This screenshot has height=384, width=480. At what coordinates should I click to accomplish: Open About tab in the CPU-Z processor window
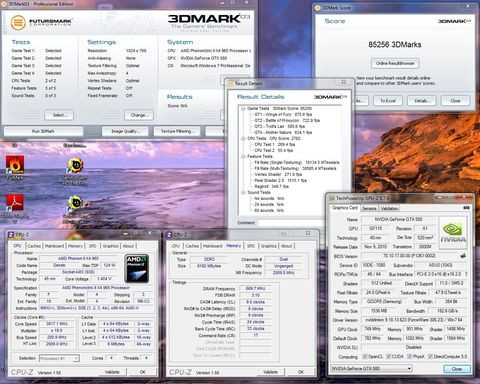pos(128,246)
